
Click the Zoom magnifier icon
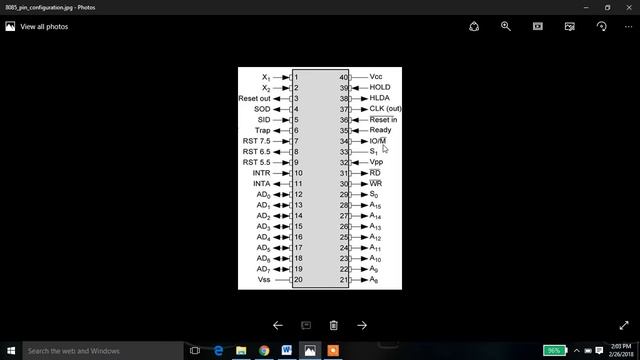tap(506, 27)
